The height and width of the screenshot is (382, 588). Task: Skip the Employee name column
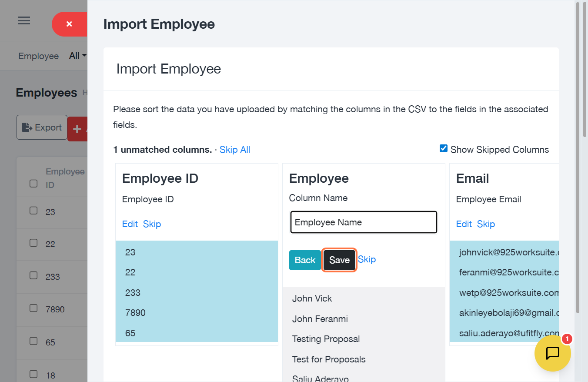pos(367,260)
